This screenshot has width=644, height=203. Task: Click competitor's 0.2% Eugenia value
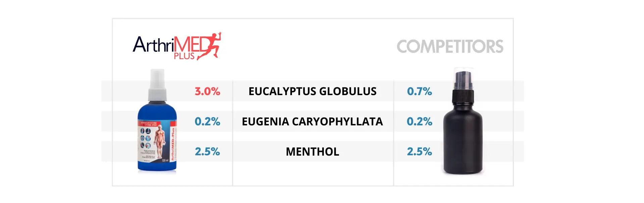pos(419,121)
